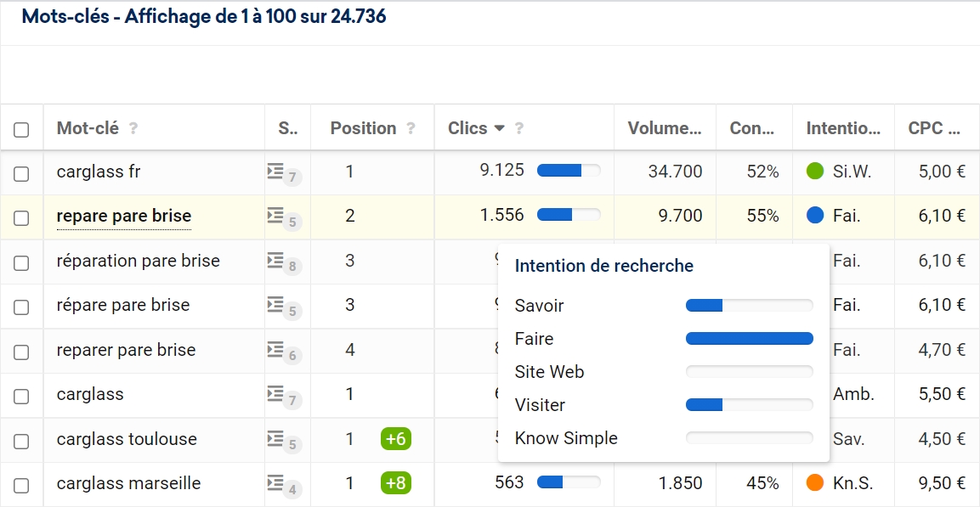Click the 52% competition value
980x507 pixels.
(762, 171)
